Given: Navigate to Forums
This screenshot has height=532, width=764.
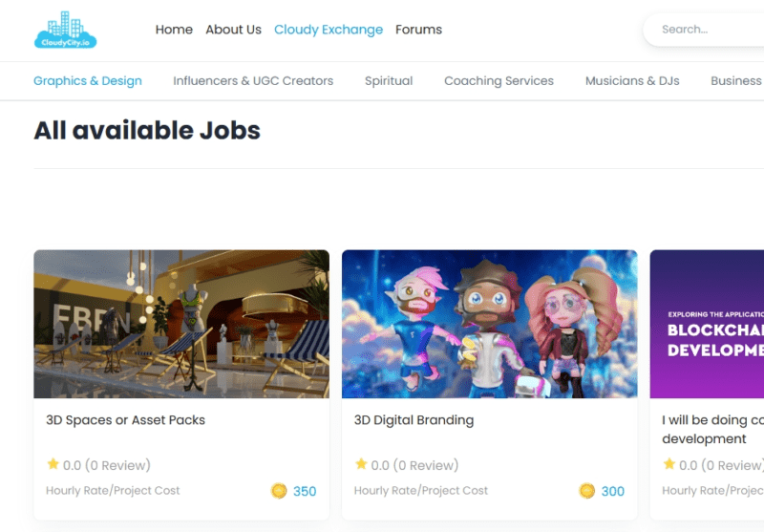Looking at the screenshot, I should coord(418,30).
